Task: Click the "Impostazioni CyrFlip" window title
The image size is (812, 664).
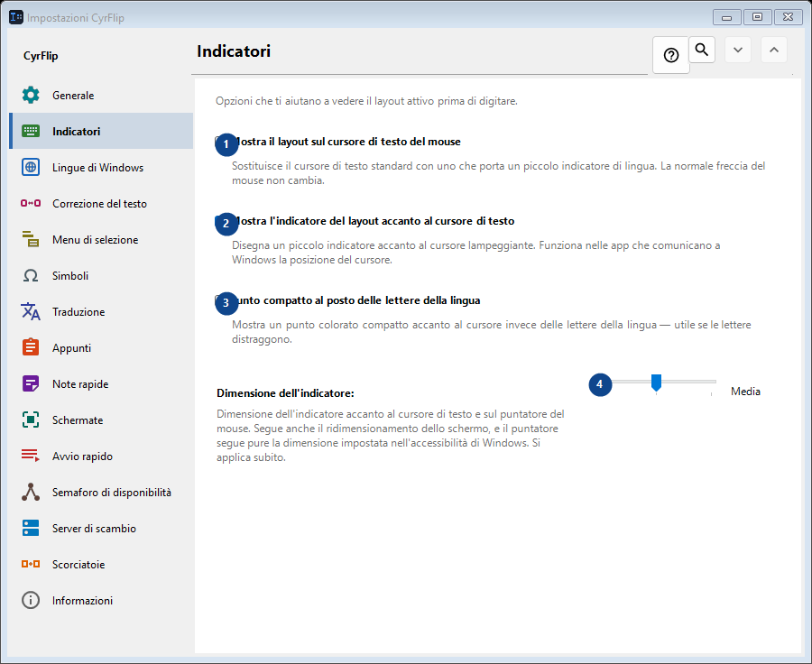Action: click(x=76, y=18)
